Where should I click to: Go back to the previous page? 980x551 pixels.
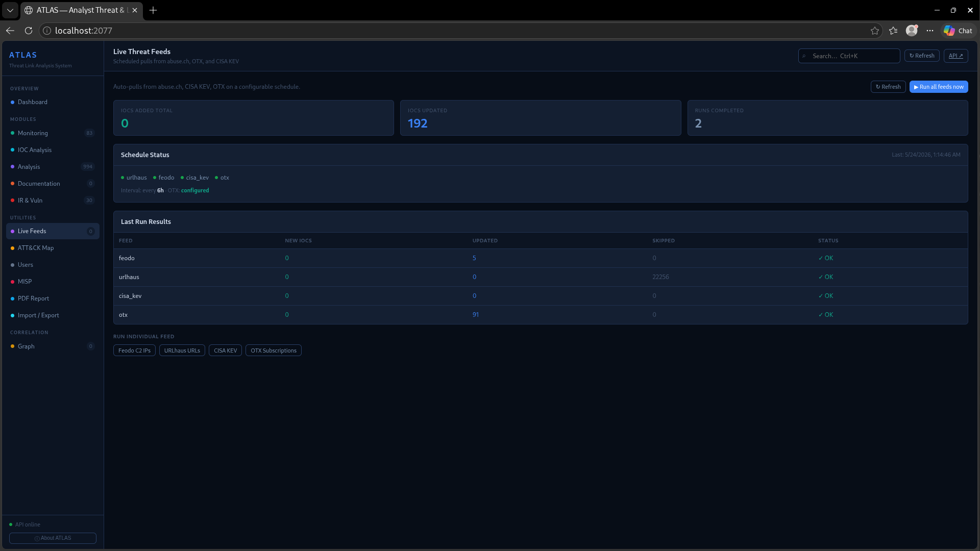10,31
